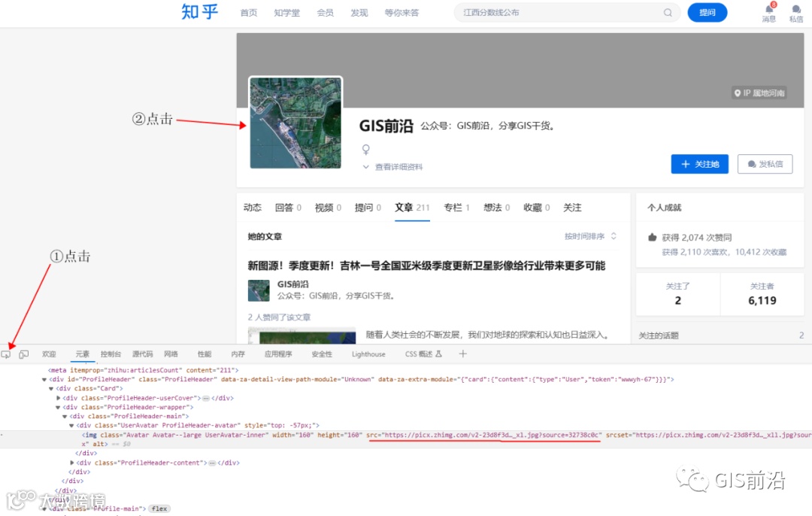Switch to the 动态 profile tab
812x516 pixels.
[x=252, y=208]
